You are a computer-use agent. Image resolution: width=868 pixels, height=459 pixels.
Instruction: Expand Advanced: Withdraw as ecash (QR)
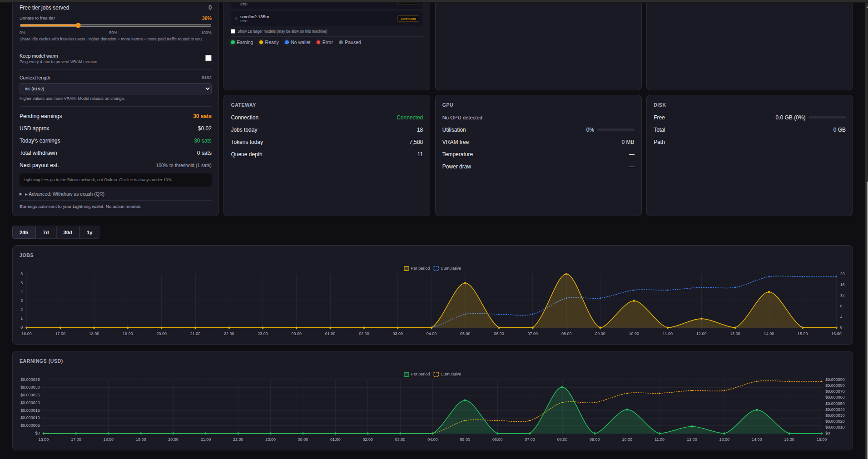[66, 194]
